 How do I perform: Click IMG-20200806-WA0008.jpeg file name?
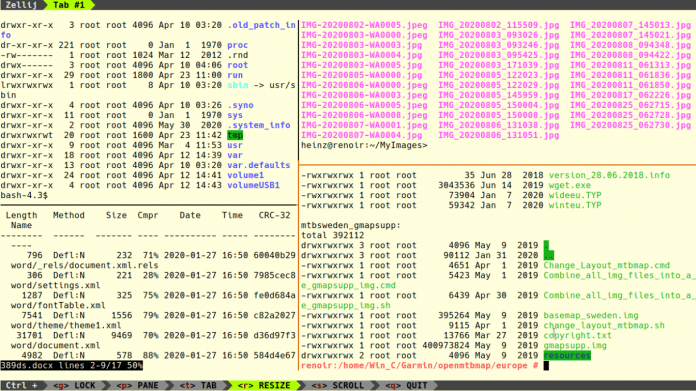point(364,115)
